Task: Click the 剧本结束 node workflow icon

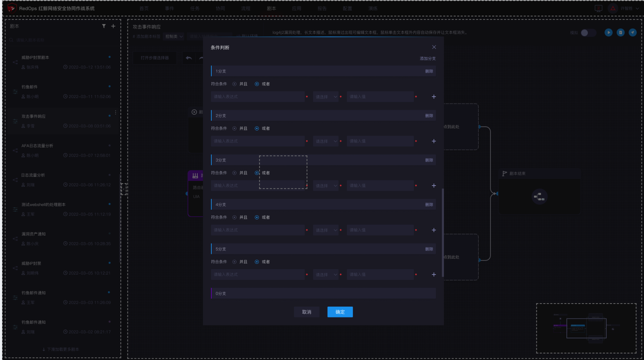Action: (539, 197)
